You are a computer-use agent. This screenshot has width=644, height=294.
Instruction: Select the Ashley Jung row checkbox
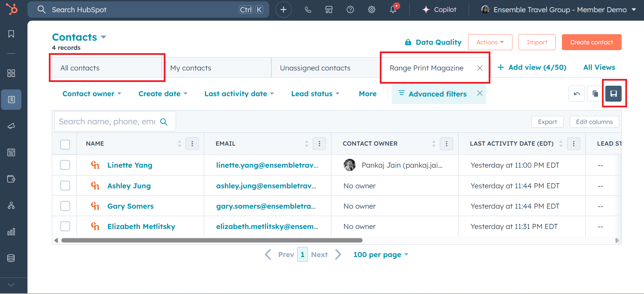[65, 186]
